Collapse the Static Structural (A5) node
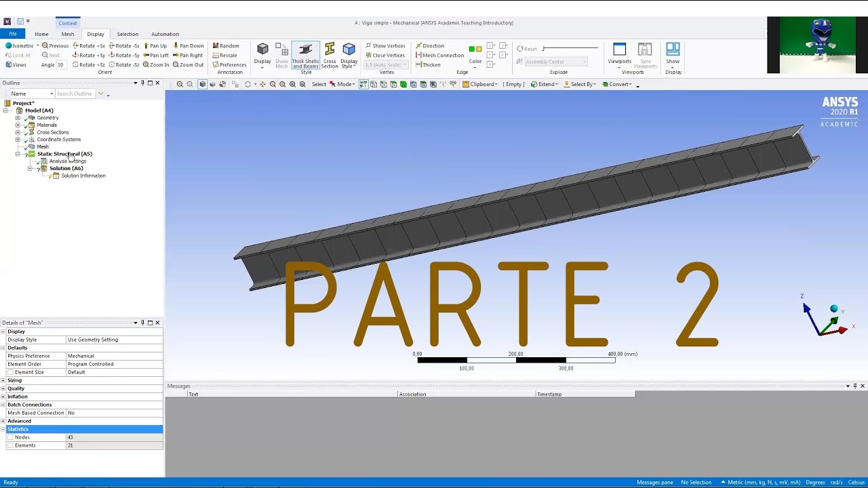The height and width of the screenshot is (488, 868). (x=18, y=155)
